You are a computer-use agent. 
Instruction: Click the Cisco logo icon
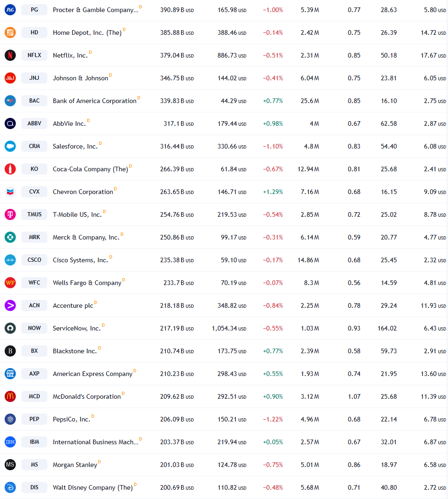(x=10, y=260)
